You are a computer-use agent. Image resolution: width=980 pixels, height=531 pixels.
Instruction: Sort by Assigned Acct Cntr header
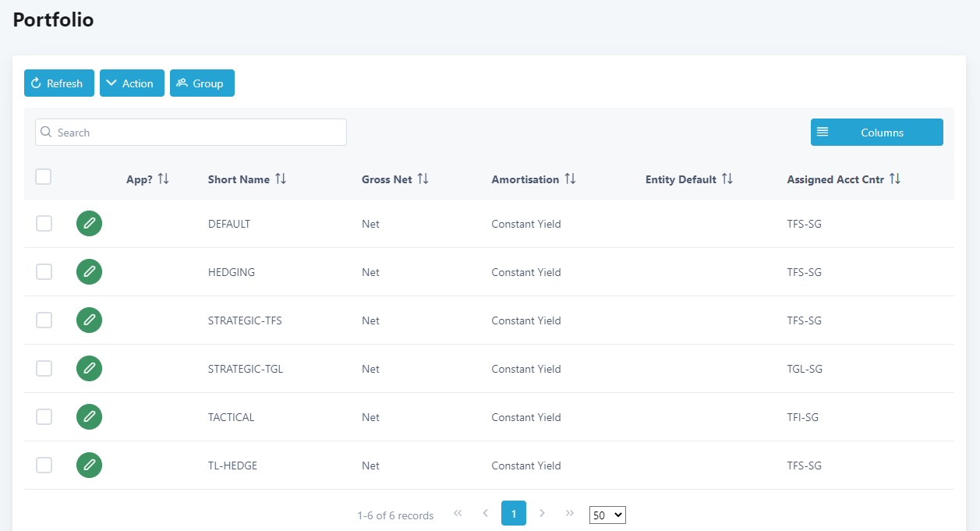pos(836,179)
